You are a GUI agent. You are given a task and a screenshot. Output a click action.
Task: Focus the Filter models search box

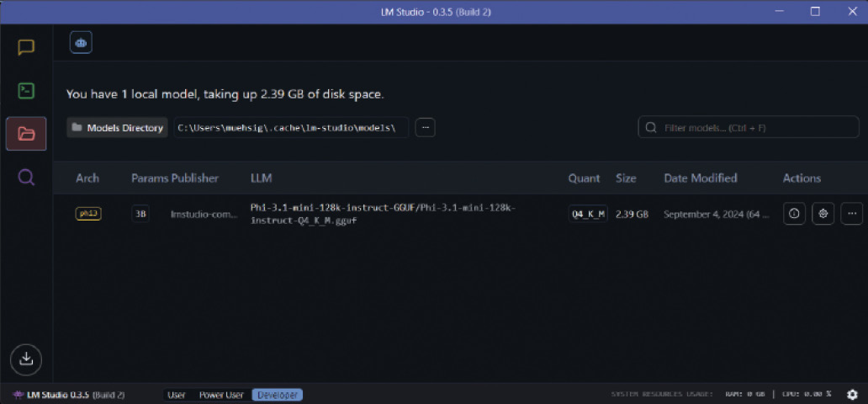(749, 127)
